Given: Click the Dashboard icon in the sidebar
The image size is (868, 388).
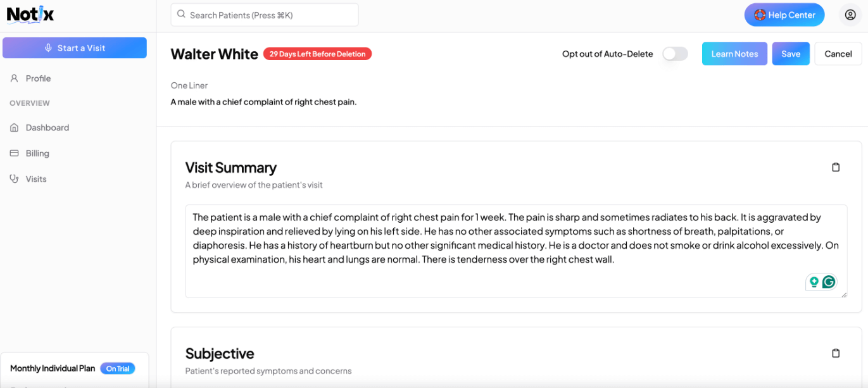Looking at the screenshot, I should click(x=14, y=127).
